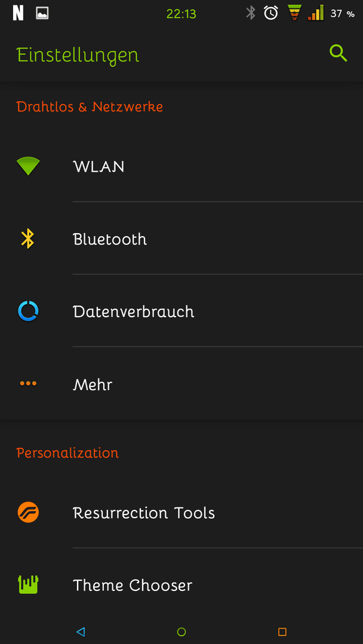363x644 pixels.
Task: Tap the orange Resurrection Tools icon
Action: 28,513
